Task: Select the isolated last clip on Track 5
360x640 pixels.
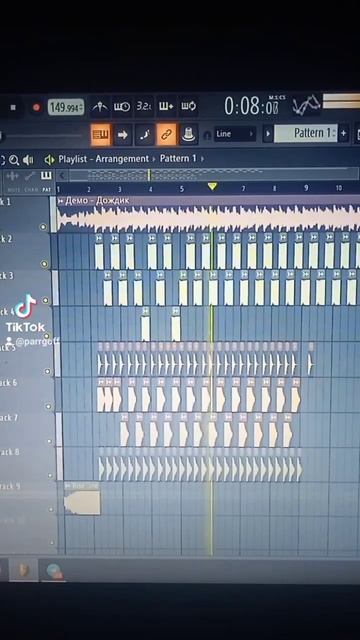Action: [311, 359]
